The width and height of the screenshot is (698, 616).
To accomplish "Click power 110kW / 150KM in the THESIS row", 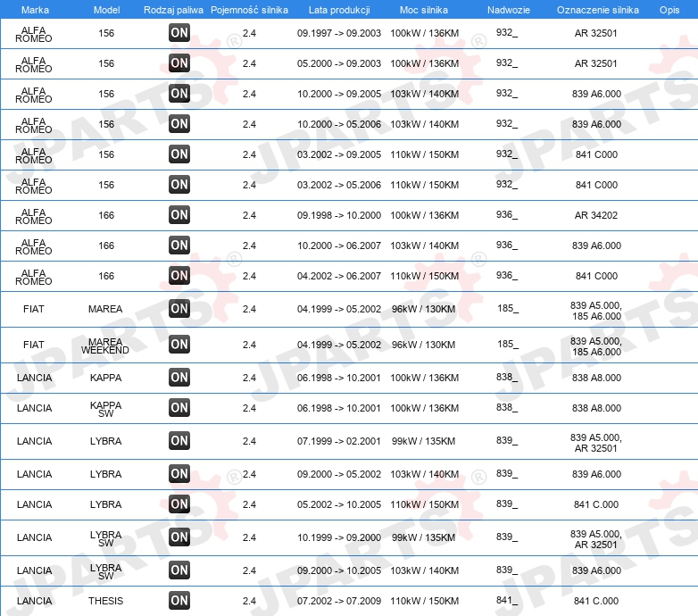I will coord(425,601).
